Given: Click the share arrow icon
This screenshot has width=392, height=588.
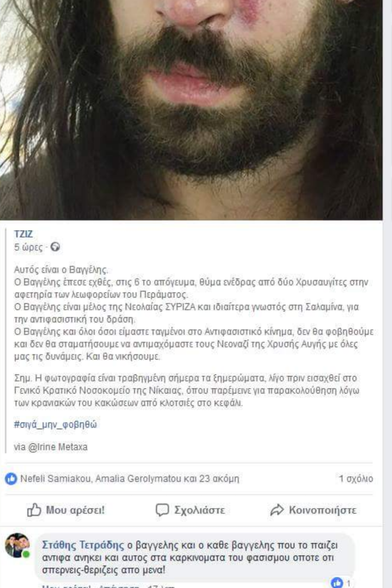Looking at the screenshot, I should pyautogui.click(x=277, y=510).
